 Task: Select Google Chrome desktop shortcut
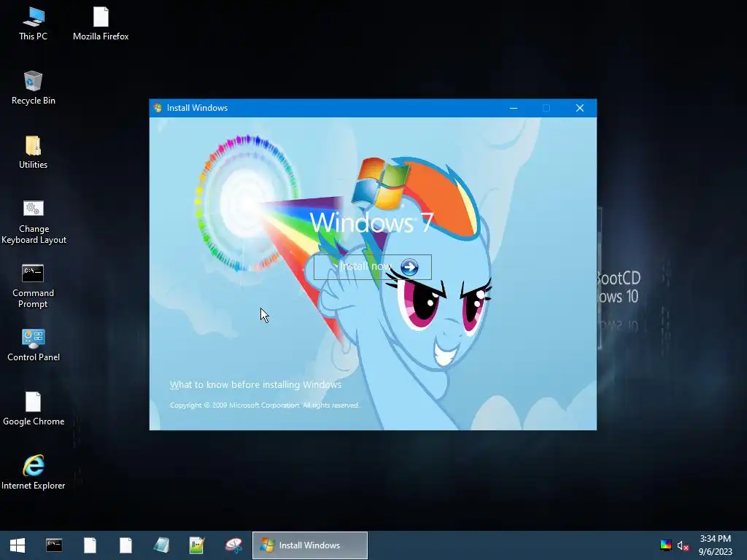pos(34,409)
